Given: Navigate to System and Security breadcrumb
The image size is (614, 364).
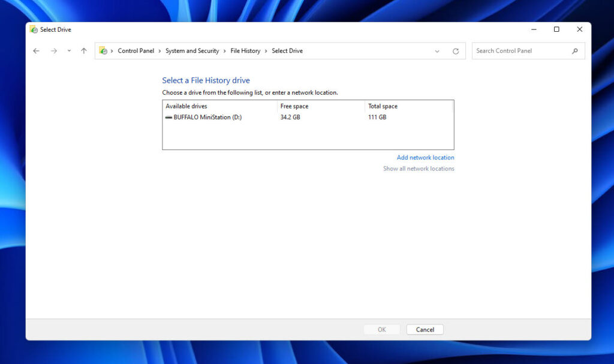Looking at the screenshot, I should click(x=192, y=51).
